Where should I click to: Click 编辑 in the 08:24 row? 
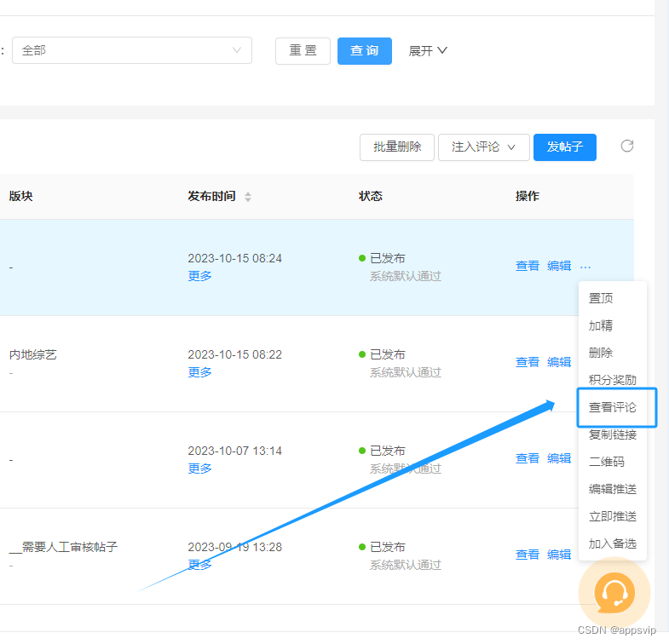(559, 266)
